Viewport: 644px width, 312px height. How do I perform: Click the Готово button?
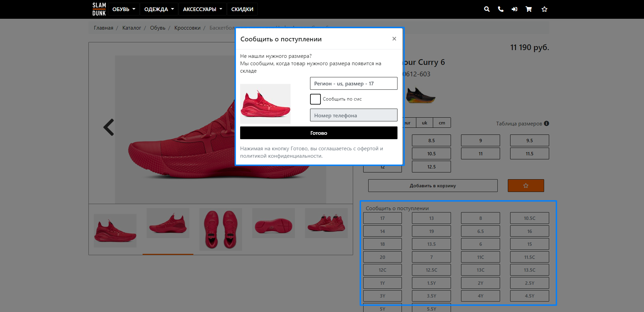(319, 133)
